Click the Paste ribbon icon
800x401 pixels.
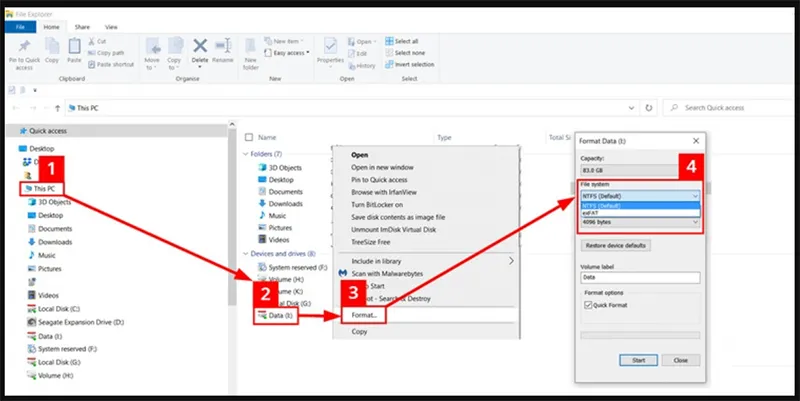(x=74, y=51)
